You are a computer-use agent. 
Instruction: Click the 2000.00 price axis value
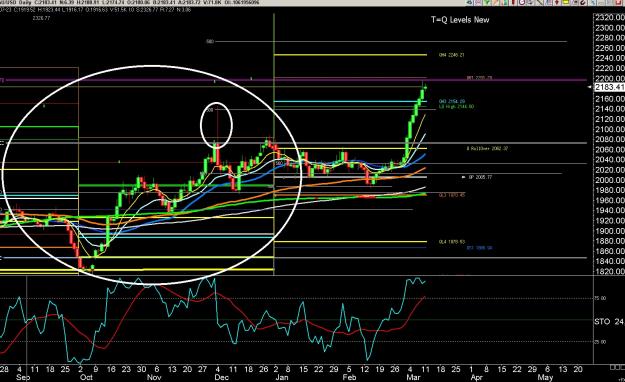click(x=609, y=180)
